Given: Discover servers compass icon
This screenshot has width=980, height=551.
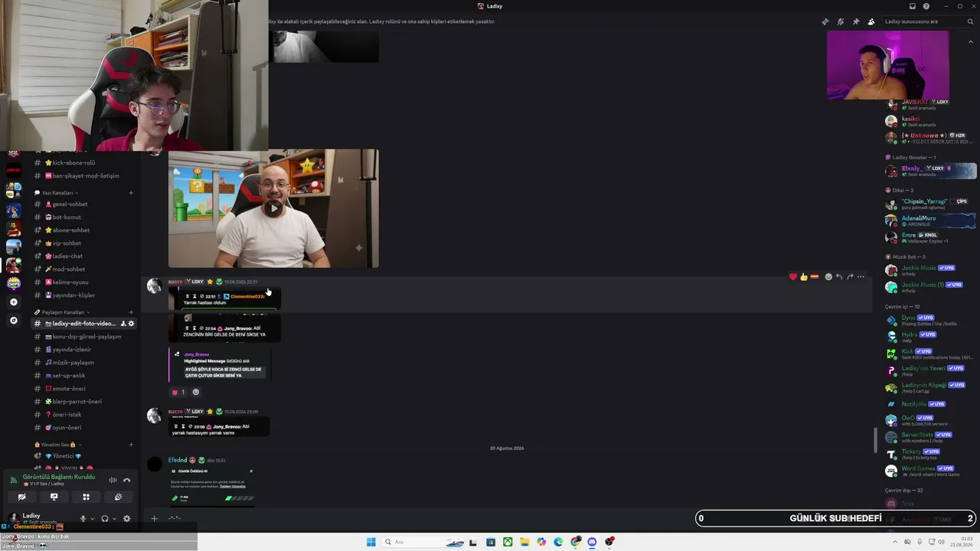Looking at the screenshot, I should tap(14, 320).
